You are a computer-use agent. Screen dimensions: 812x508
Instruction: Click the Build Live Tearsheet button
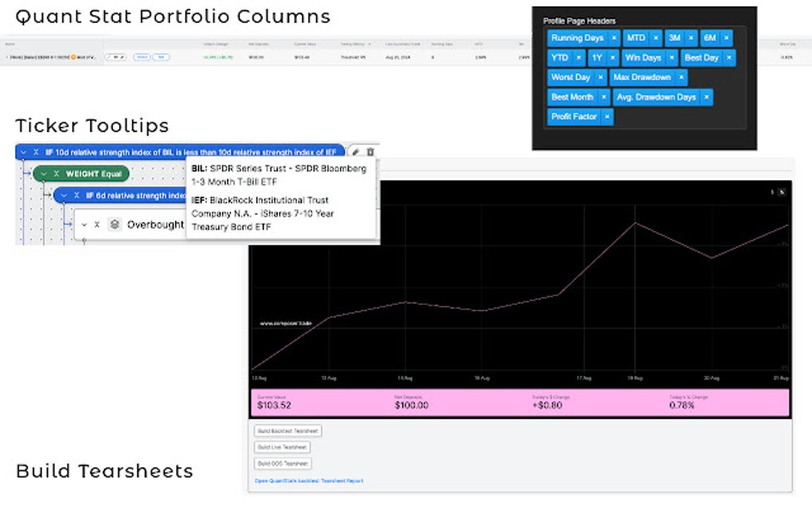coord(283,447)
